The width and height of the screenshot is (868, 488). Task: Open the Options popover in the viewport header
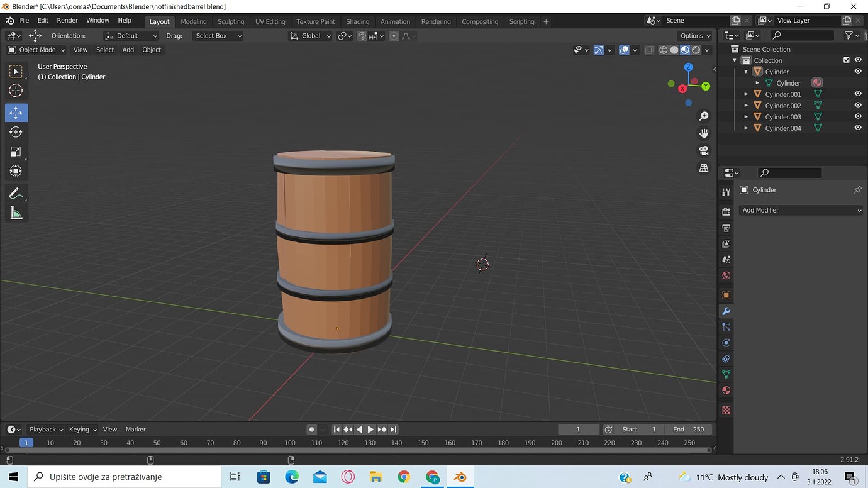tap(693, 35)
